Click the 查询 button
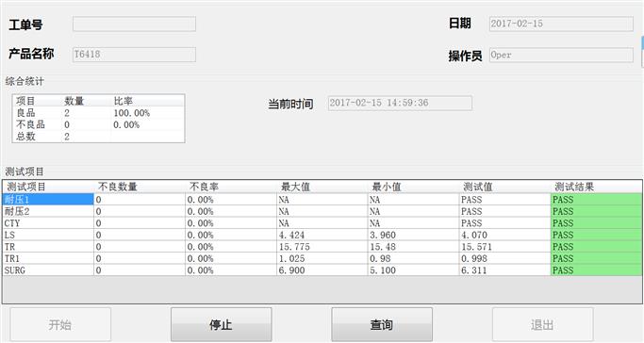The height and width of the screenshot is (343, 644). (382, 324)
